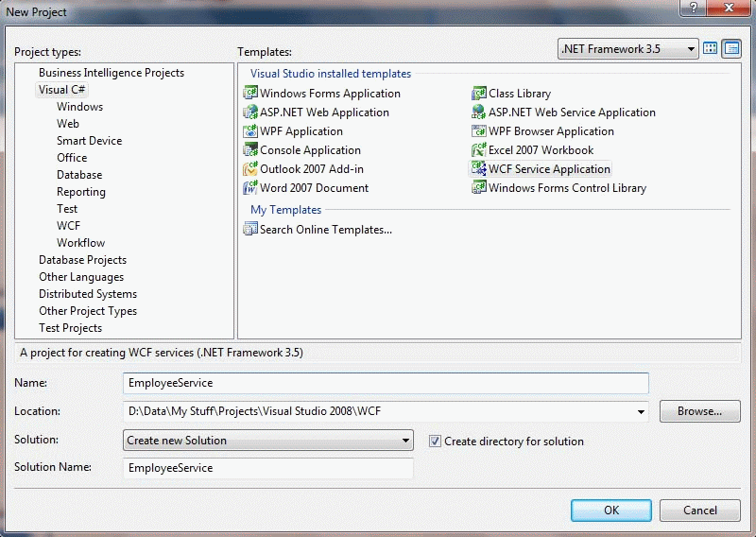Select the WPF Browser Application template icon
The width and height of the screenshot is (756, 537).
479,130
